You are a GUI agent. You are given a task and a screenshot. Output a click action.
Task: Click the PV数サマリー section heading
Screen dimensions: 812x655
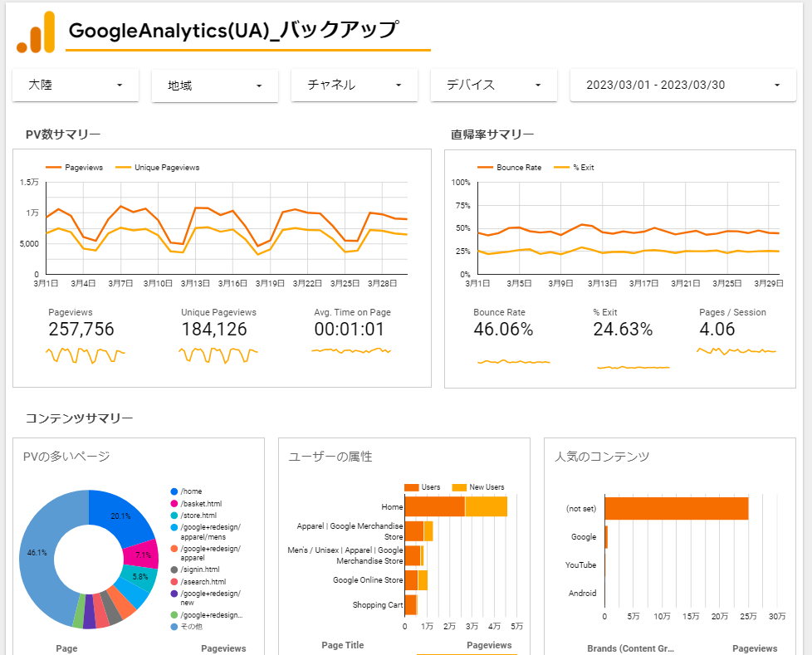tap(63, 134)
